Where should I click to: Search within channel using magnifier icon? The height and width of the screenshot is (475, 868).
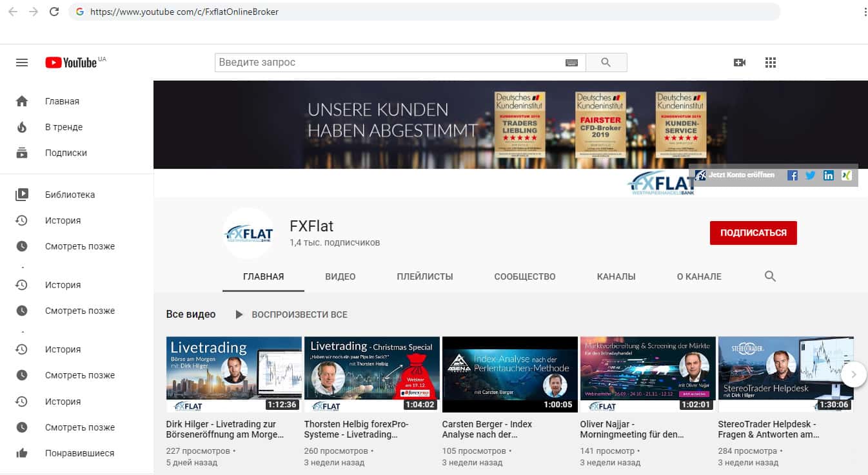tap(770, 276)
